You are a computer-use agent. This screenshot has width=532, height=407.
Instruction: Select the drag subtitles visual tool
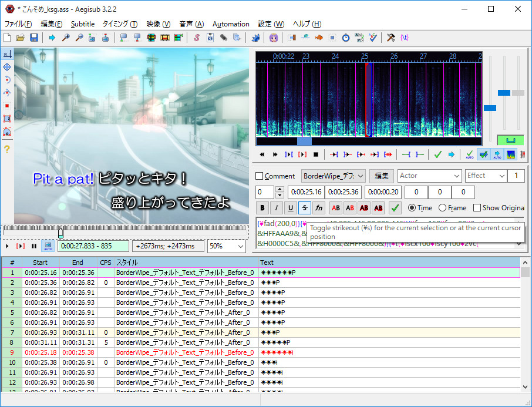point(7,67)
